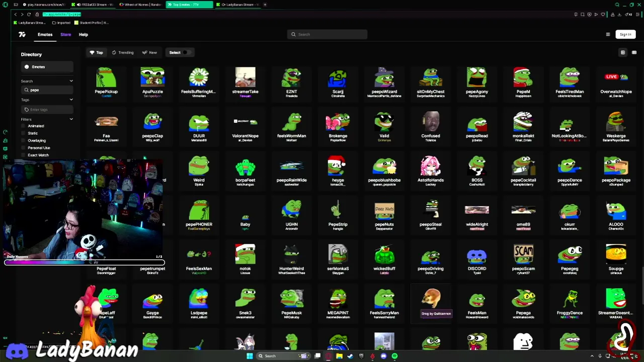Check the Static filter
Image resolution: width=644 pixels, height=362 pixels.
(x=23, y=133)
